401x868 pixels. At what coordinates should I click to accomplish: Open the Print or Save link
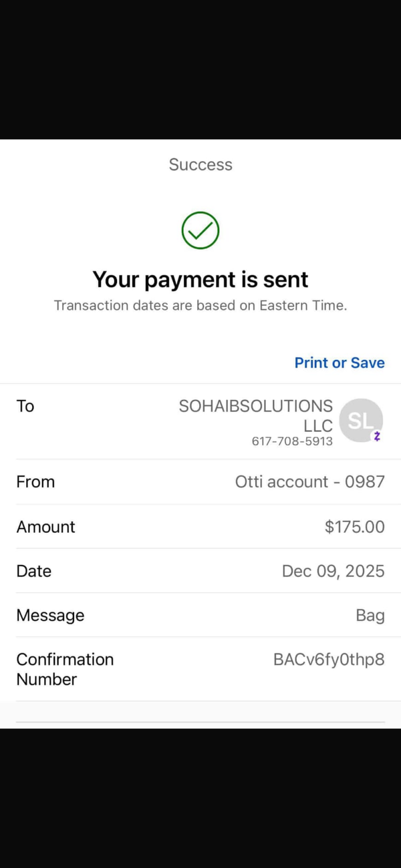click(x=340, y=363)
